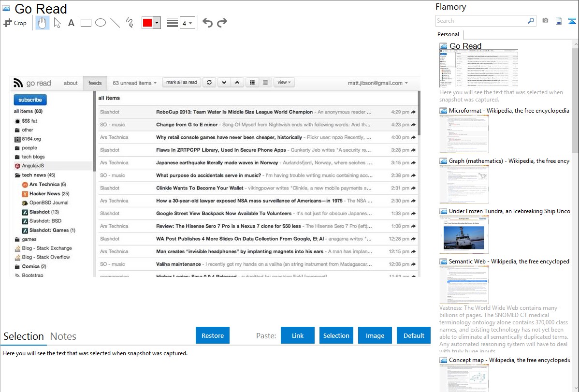
Task: Collapse the tech news folder in the snapshot
Action: click(x=17, y=175)
